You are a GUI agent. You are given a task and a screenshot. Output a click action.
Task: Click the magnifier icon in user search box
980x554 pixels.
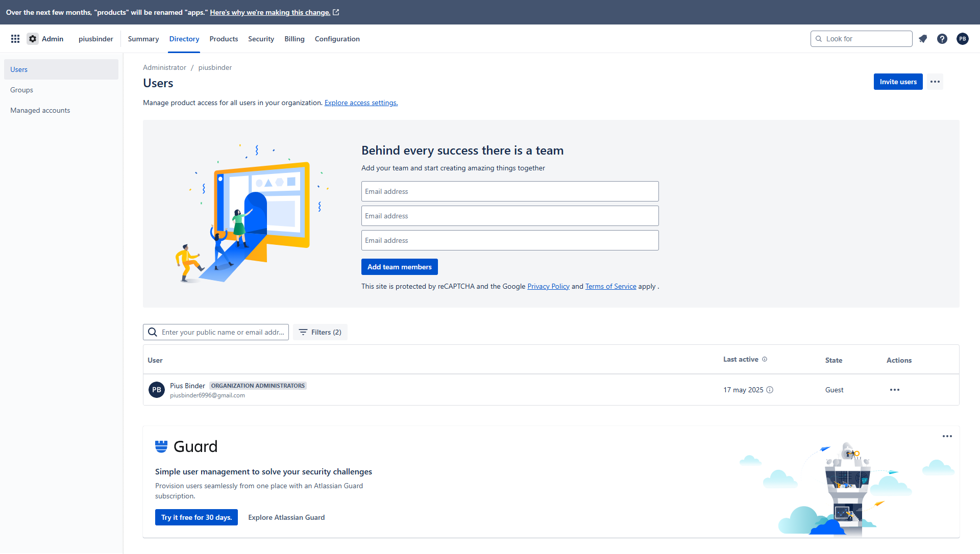coord(153,332)
